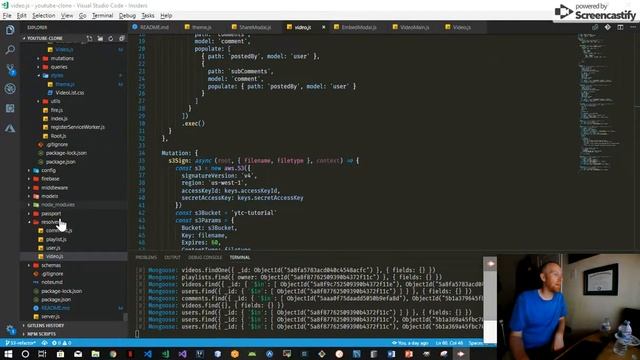Screen dimensions: 640x360
Task: Split the editor with split icon
Action: [620, 27]
